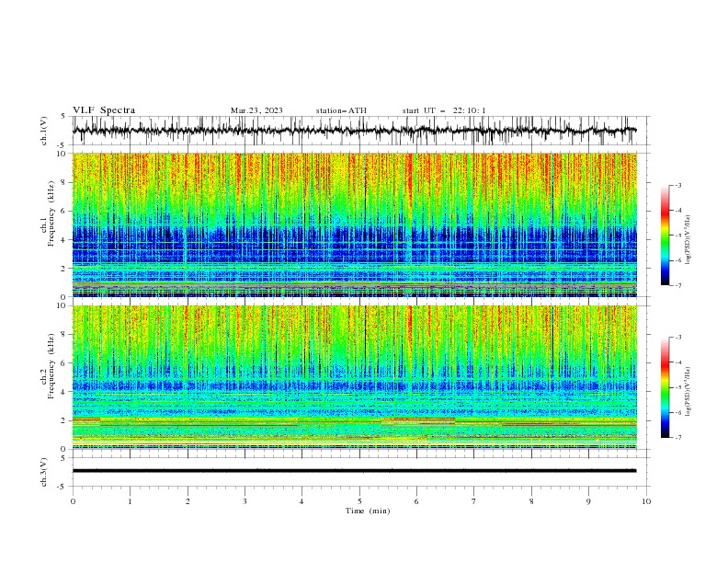Screen dimensions: 728x563
Task: Click time axis tick label '8'
Action: (x=531, y=501)
